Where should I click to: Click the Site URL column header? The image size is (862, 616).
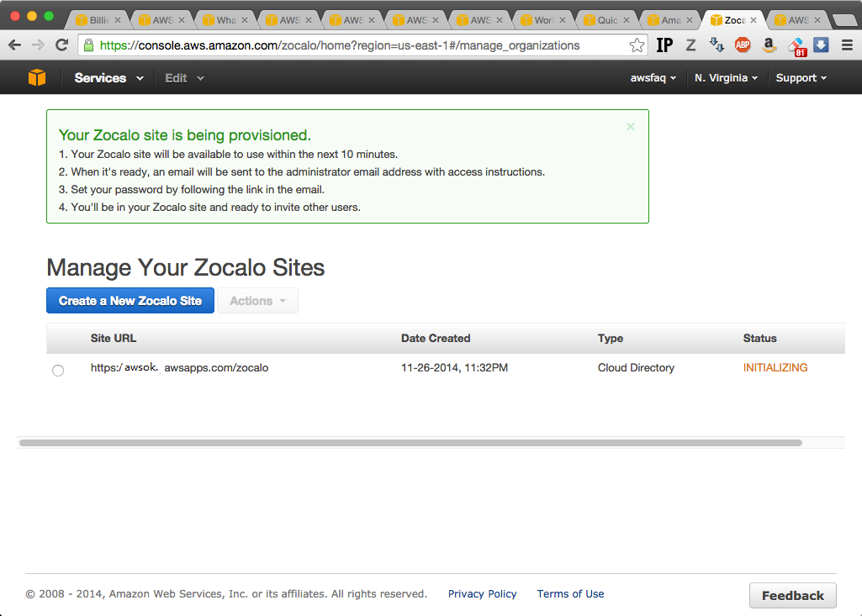114,338
